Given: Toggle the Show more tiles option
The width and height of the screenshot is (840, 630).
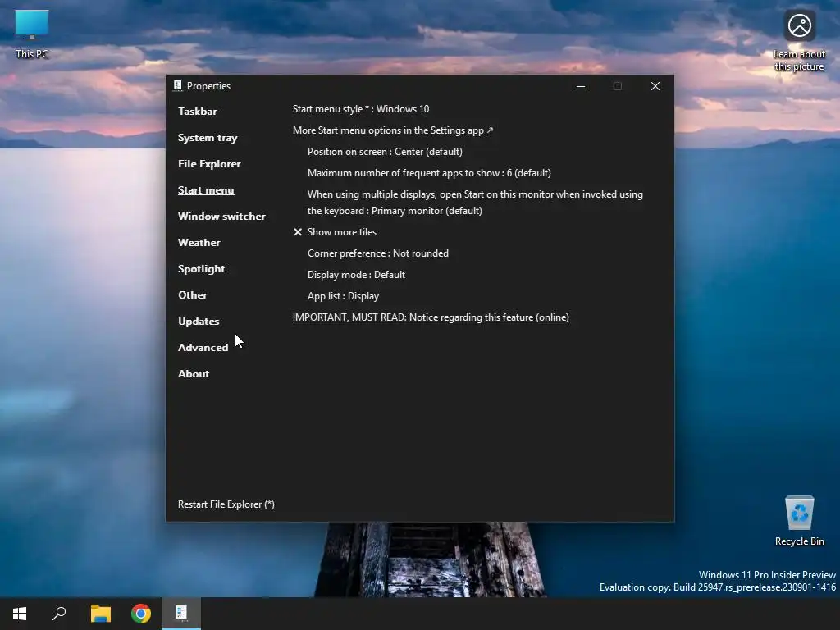Looking at the screenshot, I should 335,232.
